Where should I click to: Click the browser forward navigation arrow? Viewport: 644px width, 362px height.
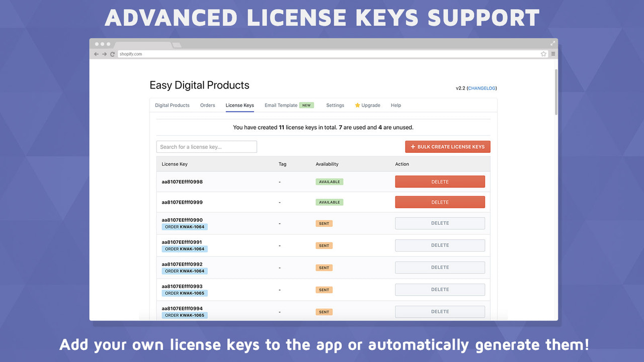(x=104, y=54)
